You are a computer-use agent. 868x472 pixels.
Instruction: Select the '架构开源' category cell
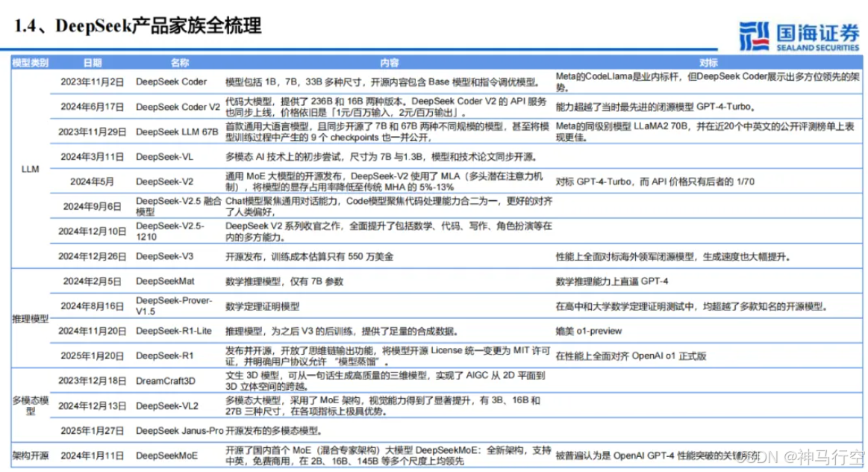coord(30,456)
